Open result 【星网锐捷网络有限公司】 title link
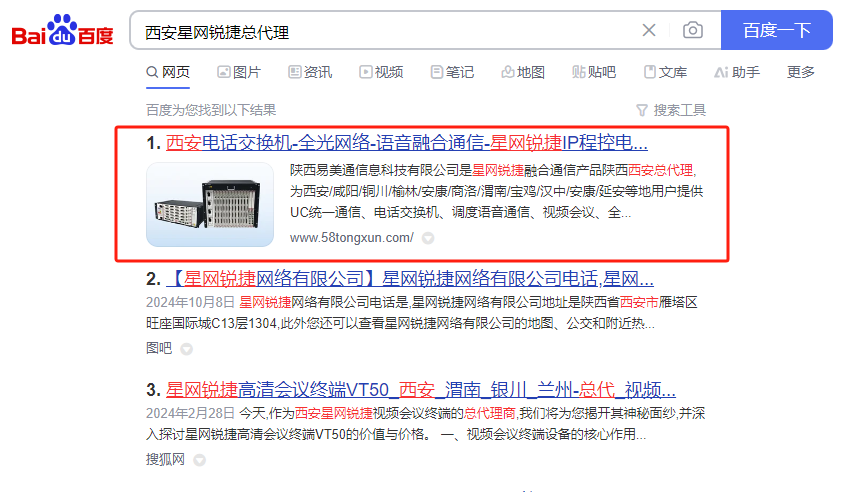 [410, 279]
